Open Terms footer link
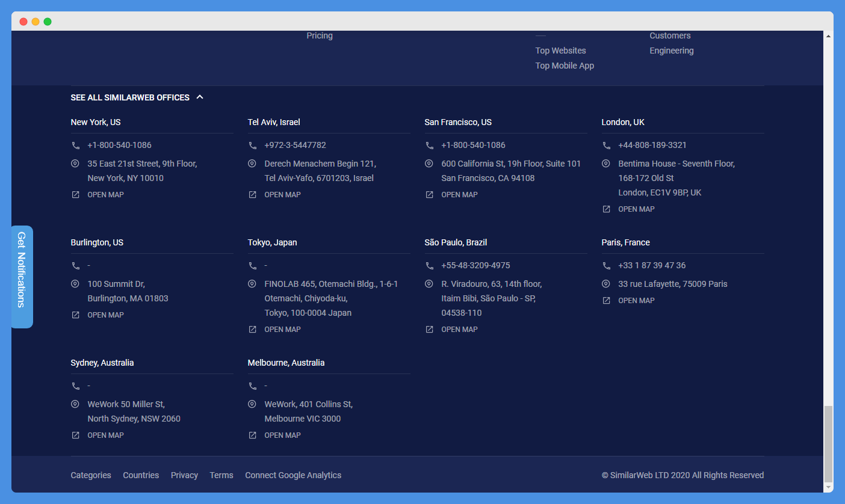Screen dimensions: 845x504 point(221,475)
